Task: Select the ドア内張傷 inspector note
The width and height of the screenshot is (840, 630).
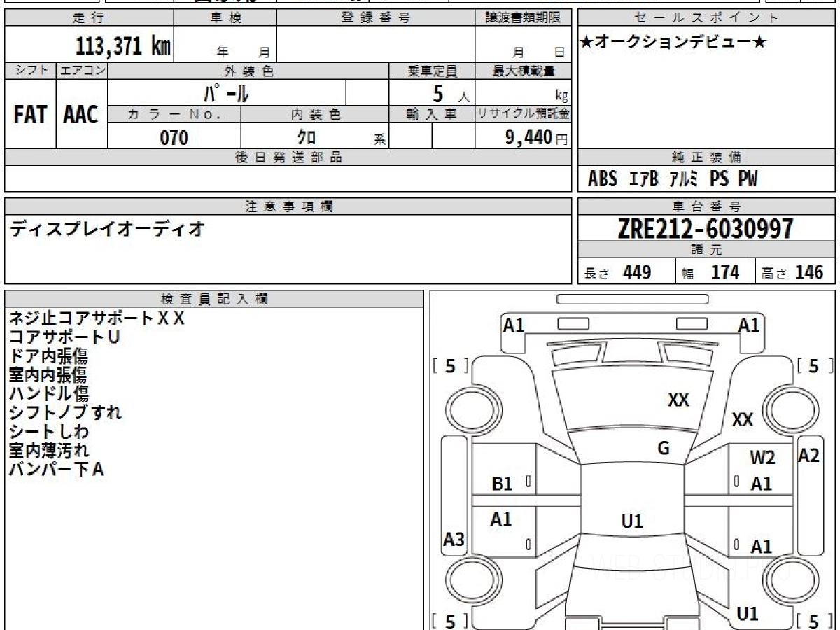Action: point(48,356)
